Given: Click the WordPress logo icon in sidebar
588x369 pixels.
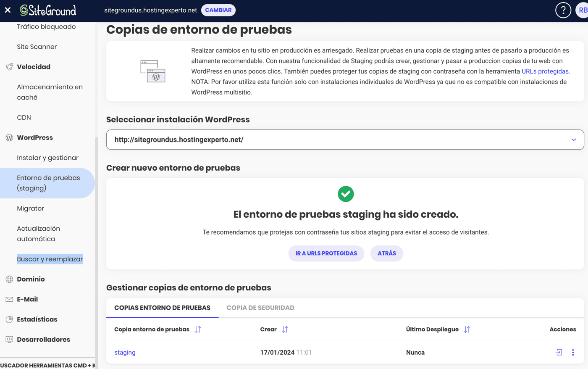Looking at the screenshot, I should pos(9,138).
